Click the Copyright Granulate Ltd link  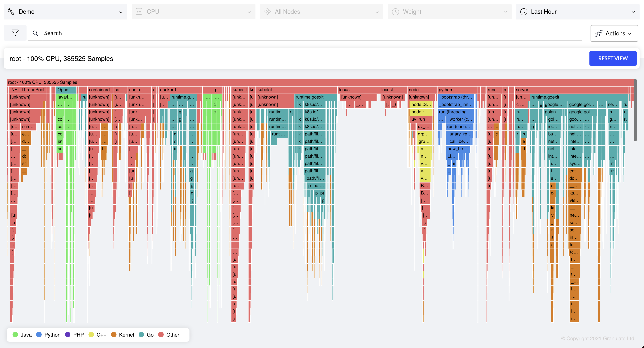[598, 338]
